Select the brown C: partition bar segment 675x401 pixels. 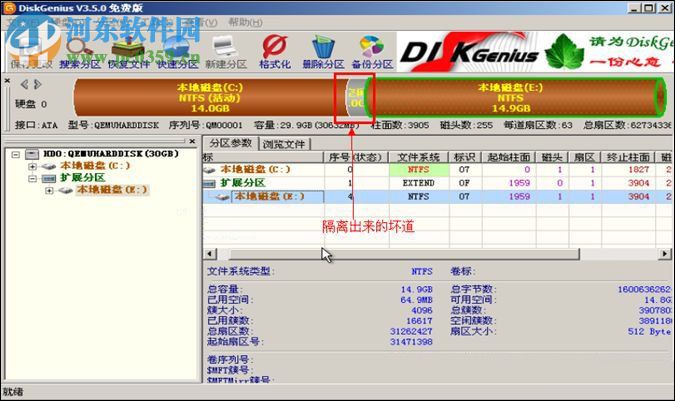coord(210,97)
